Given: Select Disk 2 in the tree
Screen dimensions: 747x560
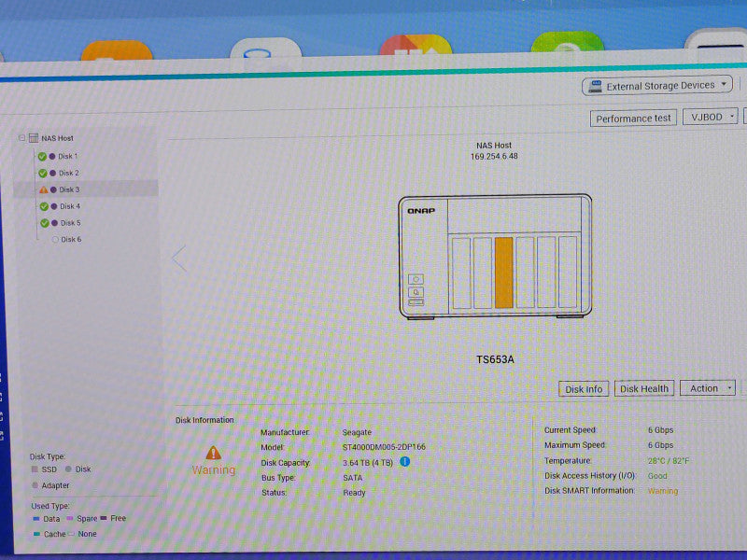Looking at the screenshot, I should coord(68,173).
